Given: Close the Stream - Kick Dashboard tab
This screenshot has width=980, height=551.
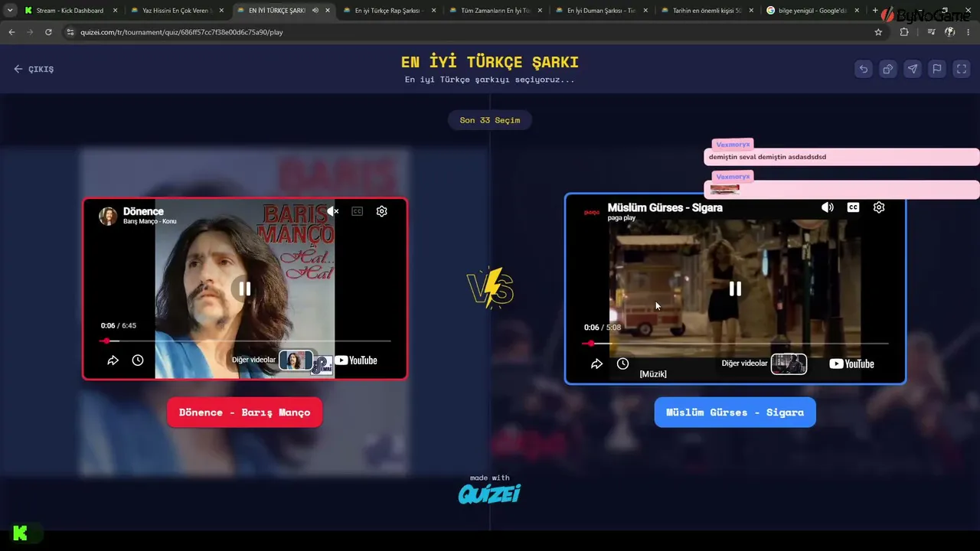Looking at the screenshot, I should (x=115, y=11).
